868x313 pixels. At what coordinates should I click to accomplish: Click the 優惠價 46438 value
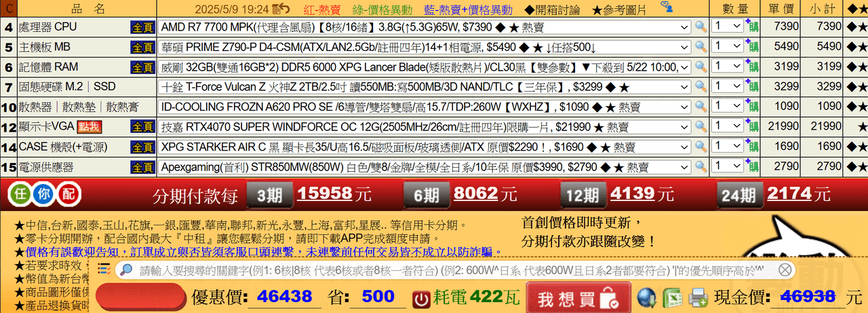(285, 297)
